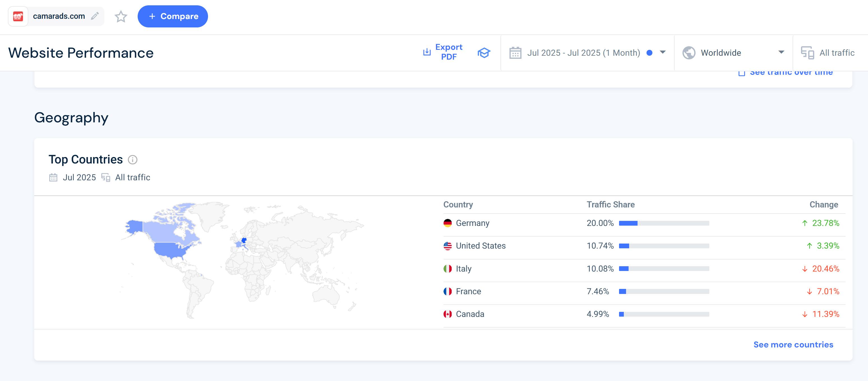Click the Traffic Share column header

tap(610, 205)
